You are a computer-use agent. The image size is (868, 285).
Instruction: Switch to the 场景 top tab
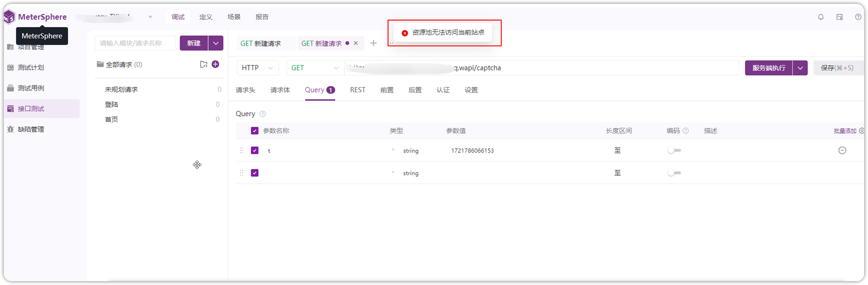click(x=234, y=17)
